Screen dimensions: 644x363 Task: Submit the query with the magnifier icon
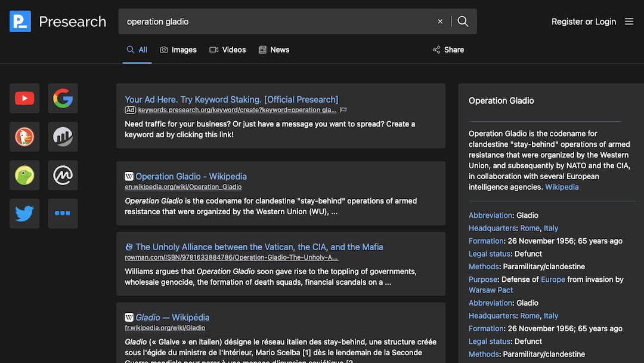pos(463,21)
